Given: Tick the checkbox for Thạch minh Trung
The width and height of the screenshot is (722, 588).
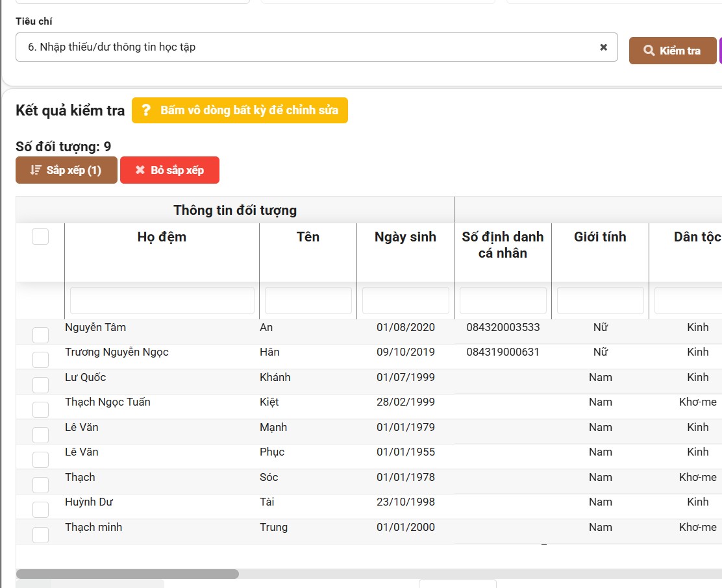Looking at the screenshot, I should coord(40,535).
